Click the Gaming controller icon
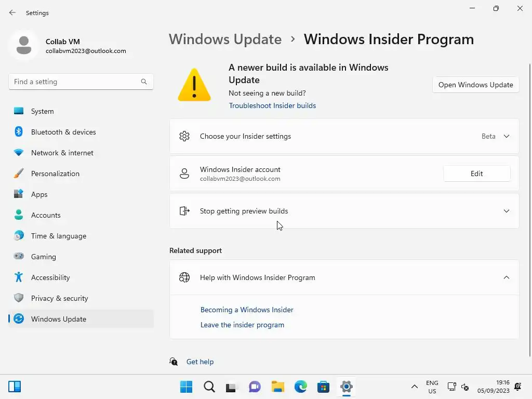The image size is (532, 399). coord(19,256)
